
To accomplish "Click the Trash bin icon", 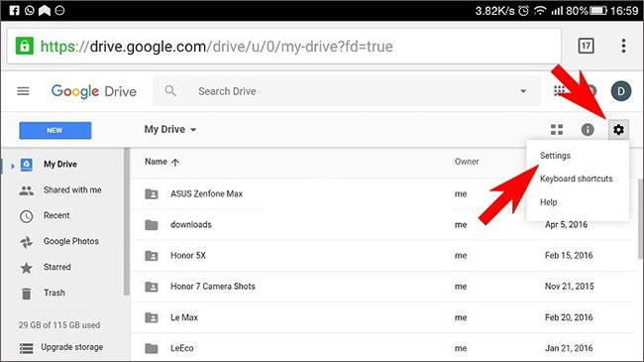I will (27, 294).
